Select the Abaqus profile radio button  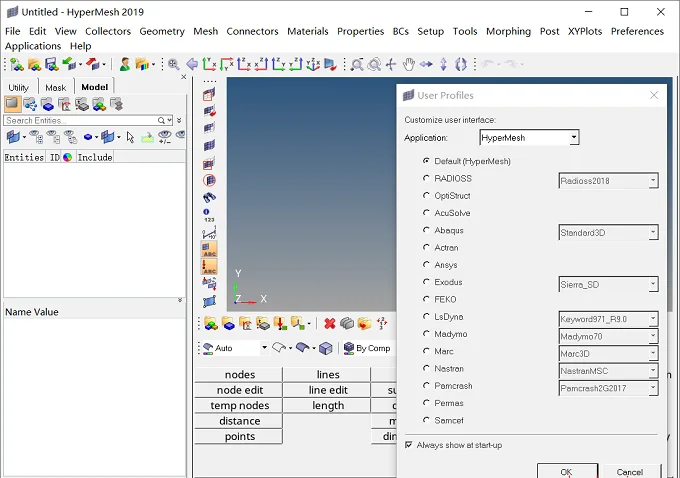point(426,230)
